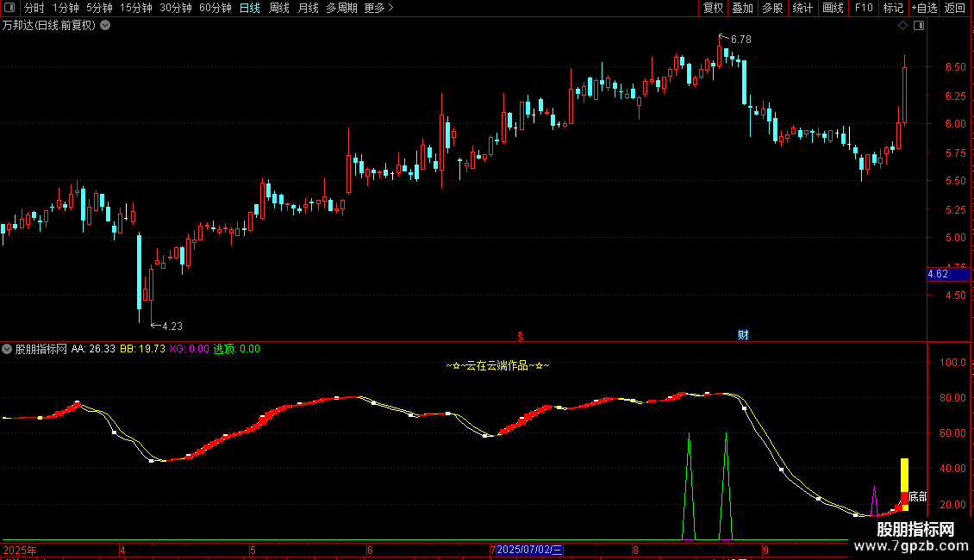The width and height of the screenshot is (974, 560).
Task: Click the yellow 底部 signal bar
Action: pyautogui.click(x=904, y=484)
